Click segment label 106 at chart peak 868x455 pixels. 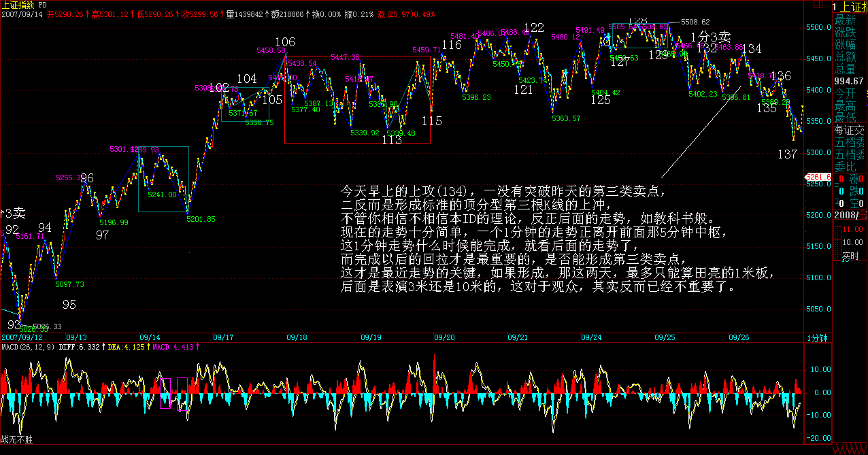(285, 43)
